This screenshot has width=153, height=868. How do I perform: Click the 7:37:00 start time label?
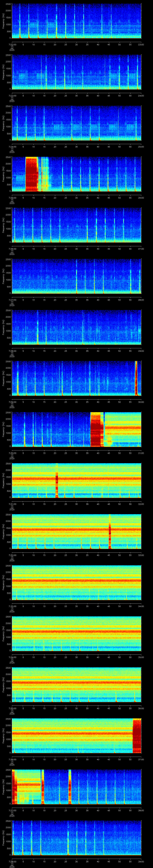12,810
